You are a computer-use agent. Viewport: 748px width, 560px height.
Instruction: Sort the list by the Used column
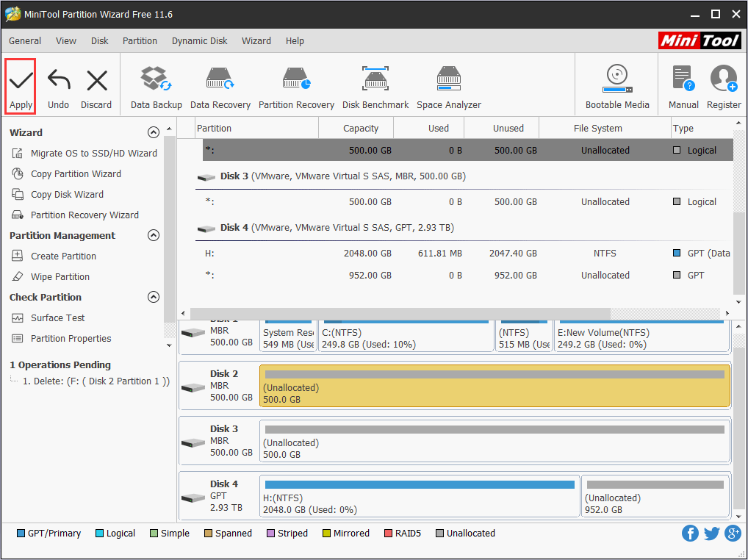coord(429,129)
